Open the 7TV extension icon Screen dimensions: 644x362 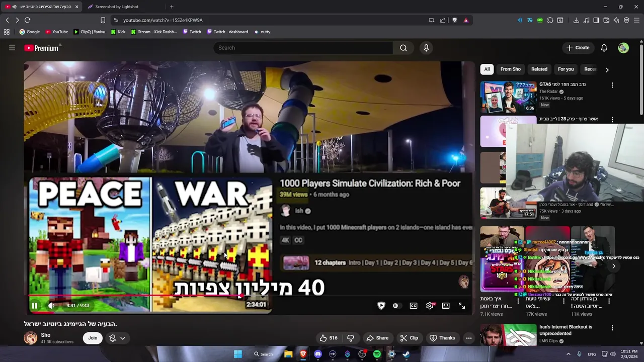click(x=530, y=20)
